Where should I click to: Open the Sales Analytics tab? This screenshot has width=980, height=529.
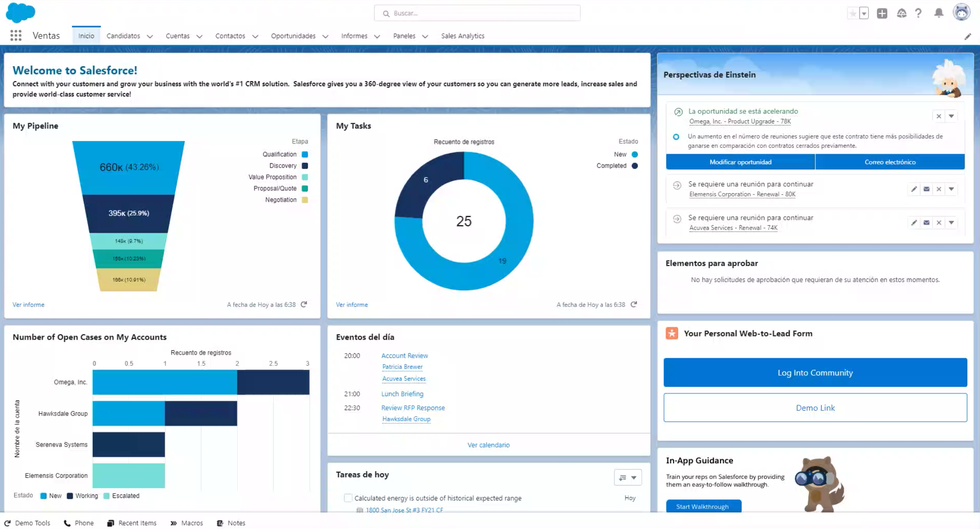(x=463, y=36)
